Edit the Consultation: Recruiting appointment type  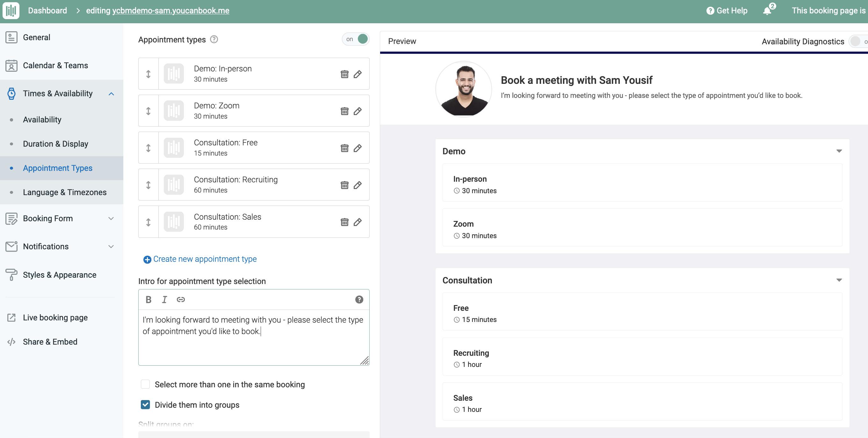click(358, 185)
